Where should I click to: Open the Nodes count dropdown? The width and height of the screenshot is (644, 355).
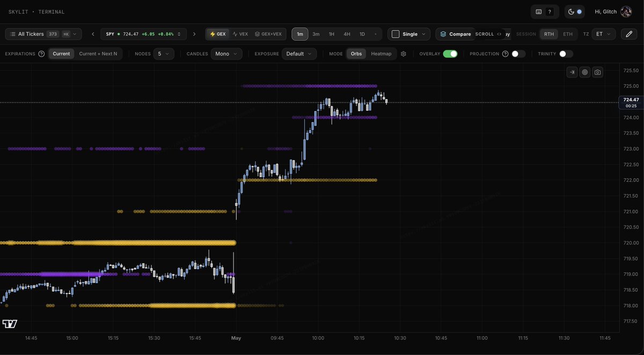pyautogui.click(x=164, y=54)
